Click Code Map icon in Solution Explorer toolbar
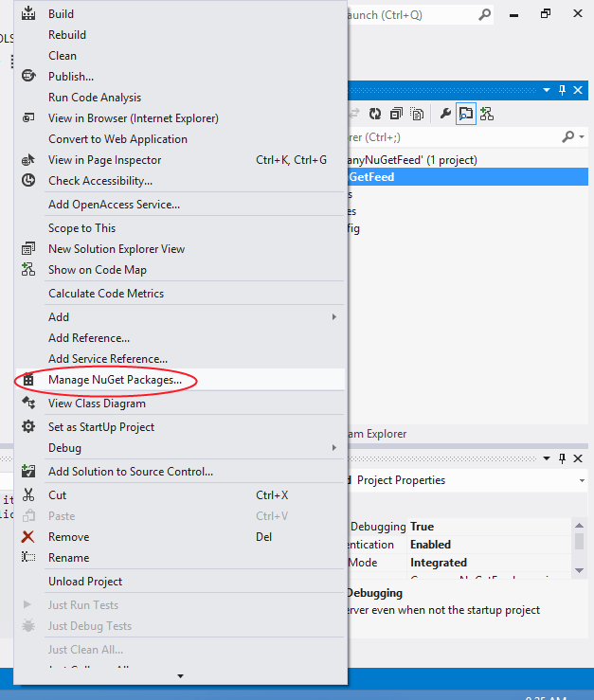 pos(487,115)
